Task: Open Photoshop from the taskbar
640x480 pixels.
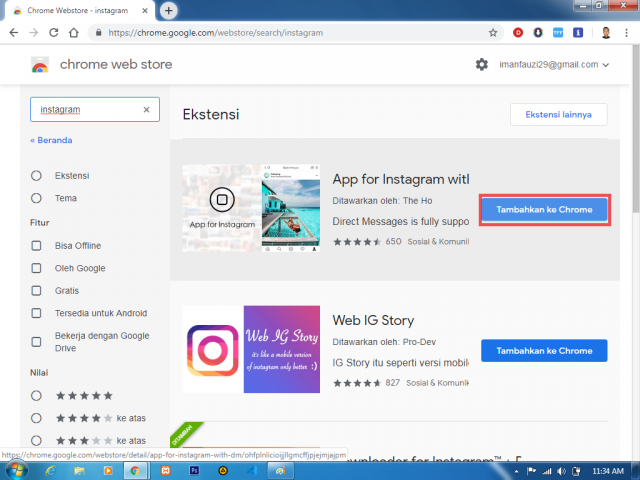Action: coord(194,471)
